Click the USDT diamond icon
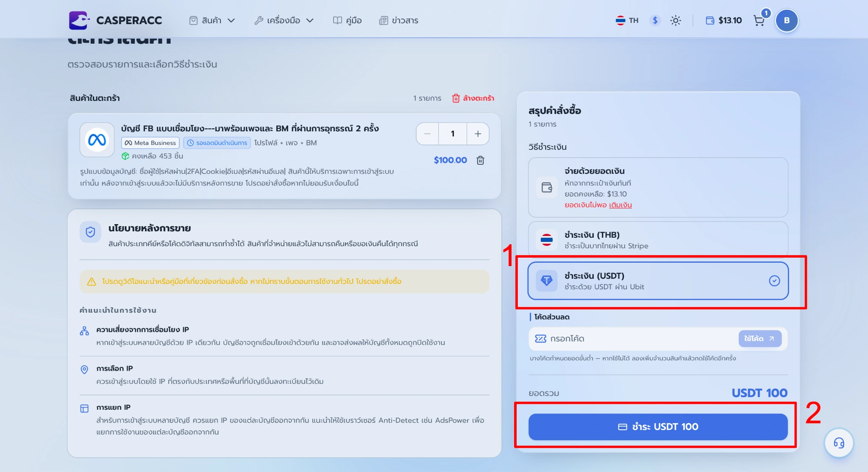868x472 pixels. [x=547, y=280]
